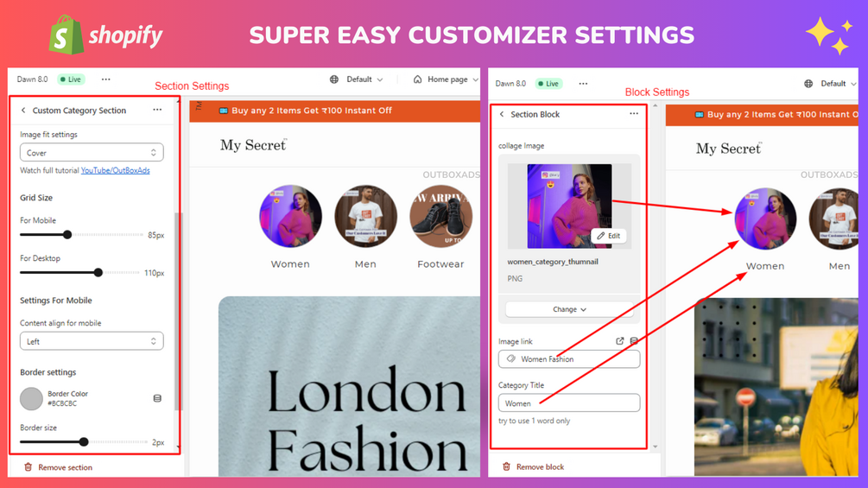Click dynamic source icon next to Border Color

point(157,398)
